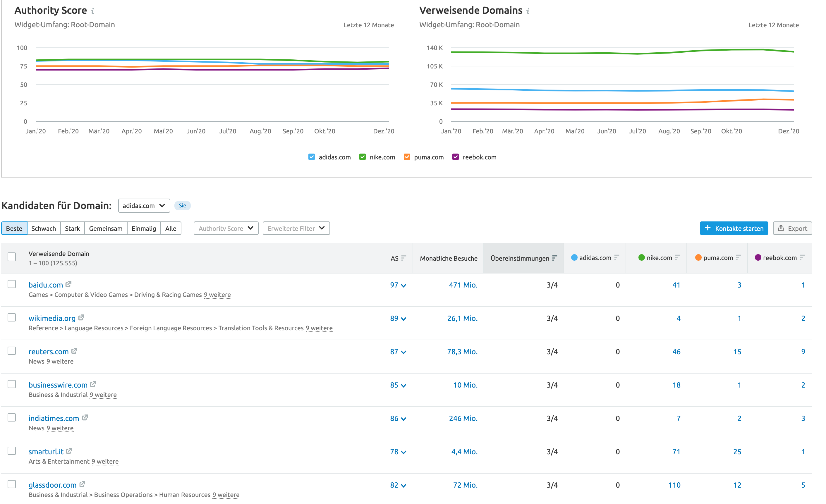Toggle adidas.com legend checkbox
Viewport: 826px width, 504px height.
coord(312,157)
